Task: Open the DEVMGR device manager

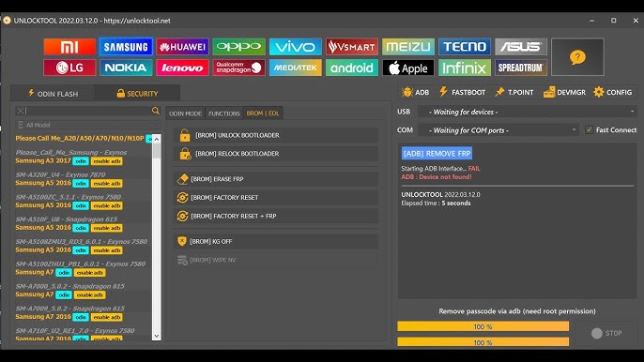Action: 564,92
